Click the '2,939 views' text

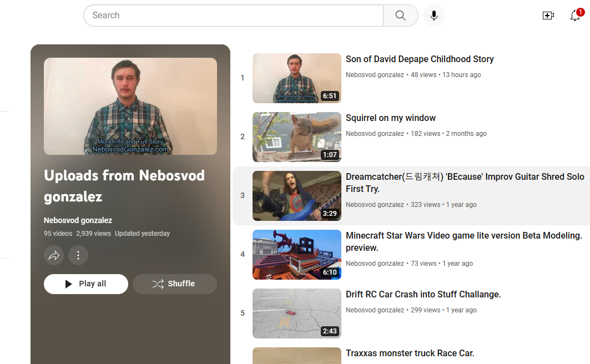[x=93, y=234]
